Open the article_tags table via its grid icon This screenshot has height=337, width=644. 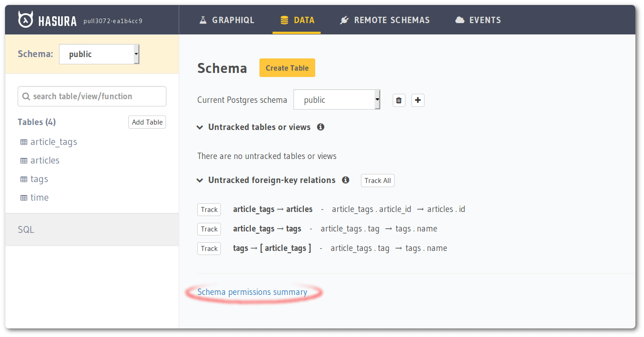(x=24, y=141)
